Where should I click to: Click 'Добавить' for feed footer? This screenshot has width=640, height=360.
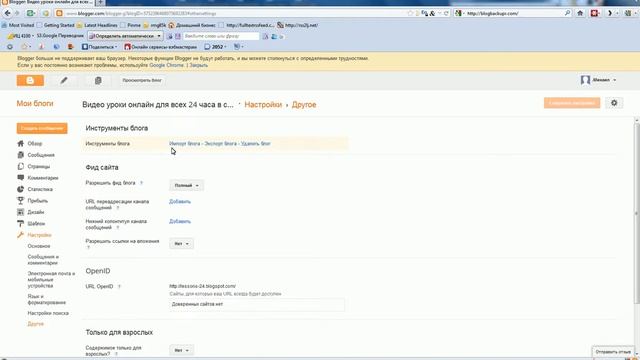pos(180,221)
